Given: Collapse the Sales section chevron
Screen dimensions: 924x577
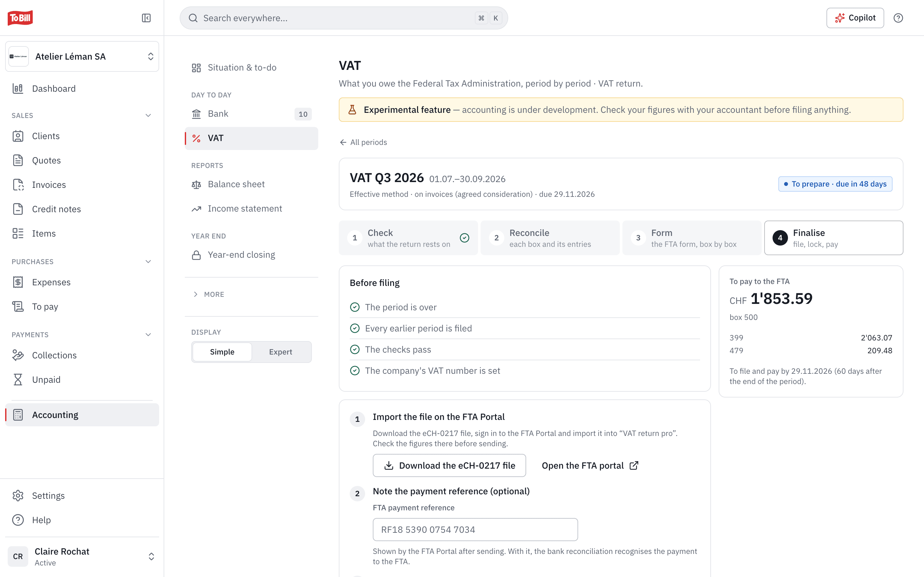Looking at the screenshot, I should click(x=148, y=116).
